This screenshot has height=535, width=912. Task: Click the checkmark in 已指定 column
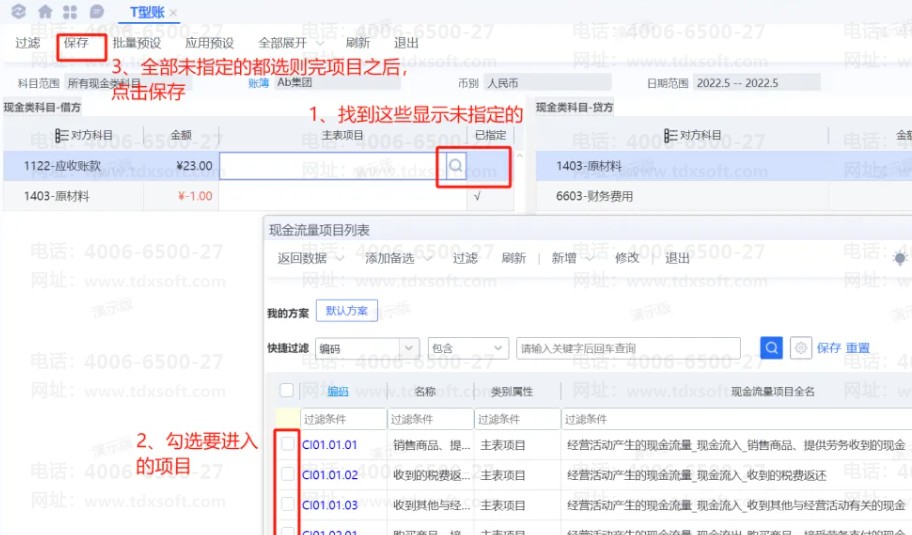[478, 196]
